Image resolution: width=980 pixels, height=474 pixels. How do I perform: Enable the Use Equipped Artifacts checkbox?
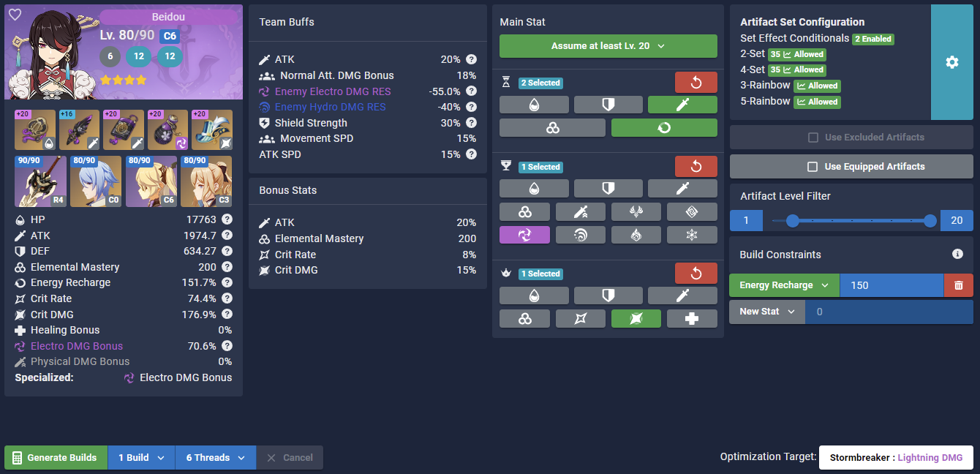pos(851,166)
